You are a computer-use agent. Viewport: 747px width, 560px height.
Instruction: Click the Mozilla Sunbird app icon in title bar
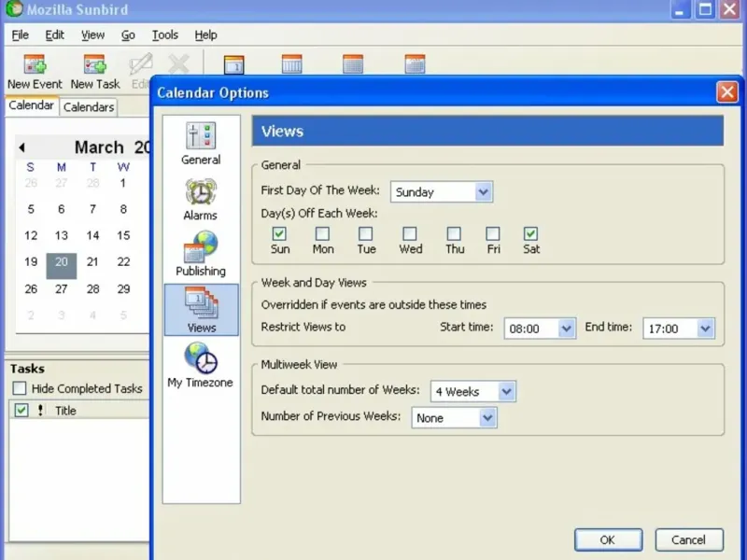pyautogui.click(x=14, y=8)
